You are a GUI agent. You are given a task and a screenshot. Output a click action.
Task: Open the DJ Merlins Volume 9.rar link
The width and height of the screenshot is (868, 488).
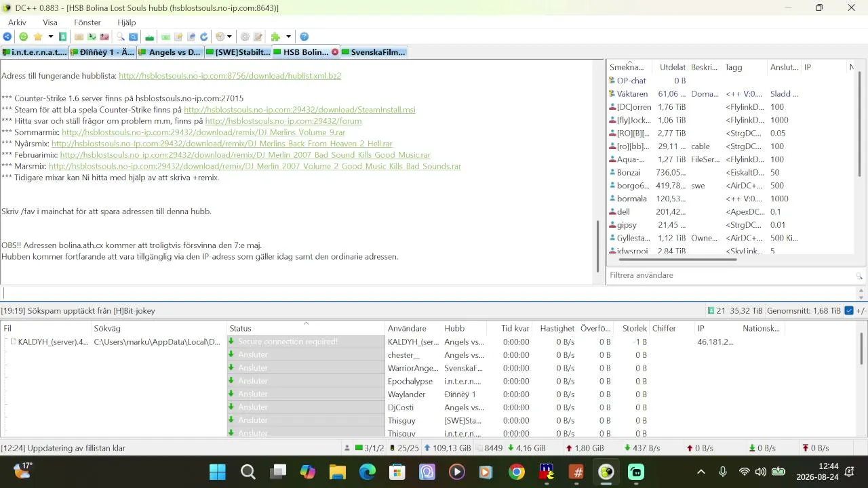click(203, 133)
